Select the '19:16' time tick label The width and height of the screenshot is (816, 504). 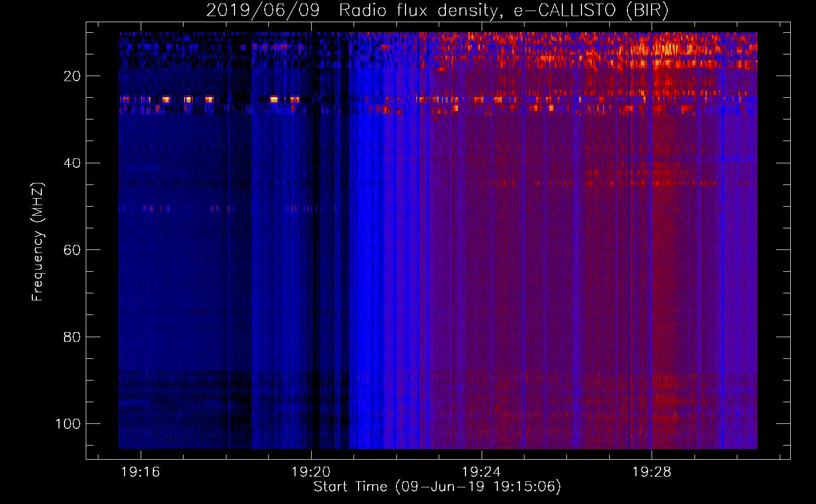click(141, 472)
